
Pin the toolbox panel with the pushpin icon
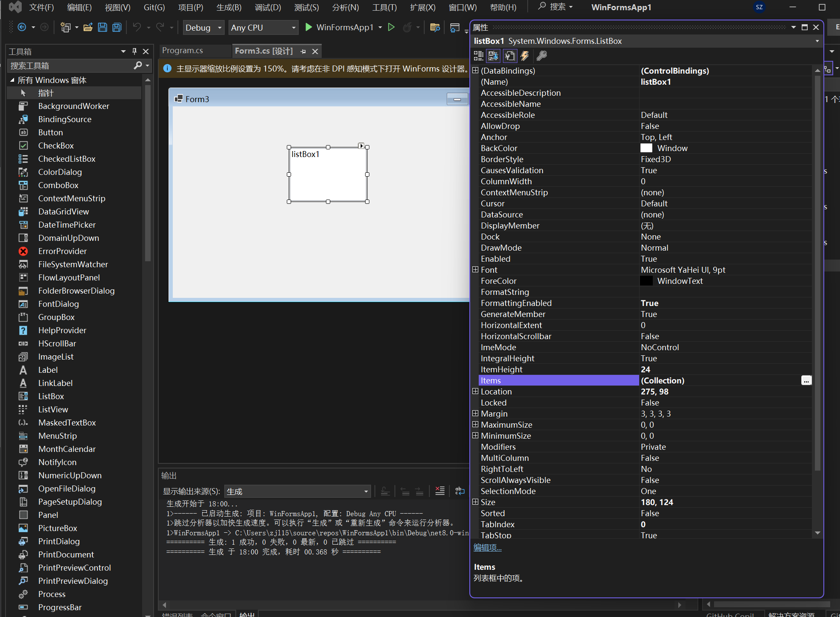134,51
